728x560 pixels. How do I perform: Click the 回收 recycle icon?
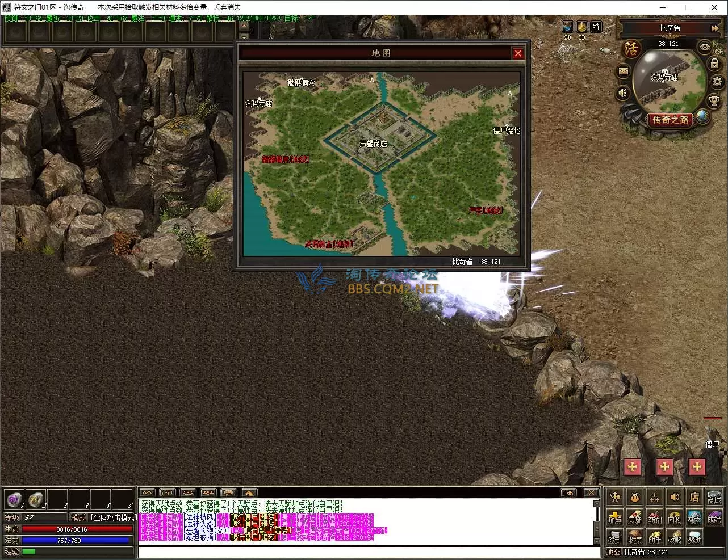coord(674,517)
